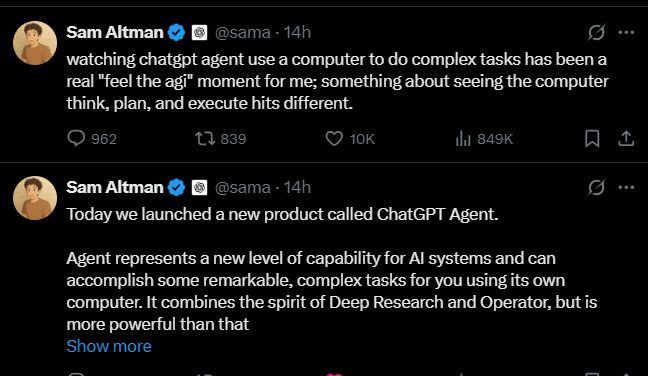Bookmark the first Sam Altman tweet
Viewport: 648px width, 376px height.
click(592, 138)
